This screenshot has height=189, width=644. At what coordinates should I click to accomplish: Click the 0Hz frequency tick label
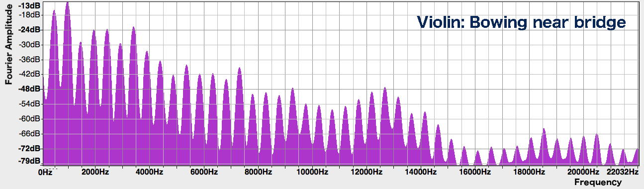coord(45,172)
